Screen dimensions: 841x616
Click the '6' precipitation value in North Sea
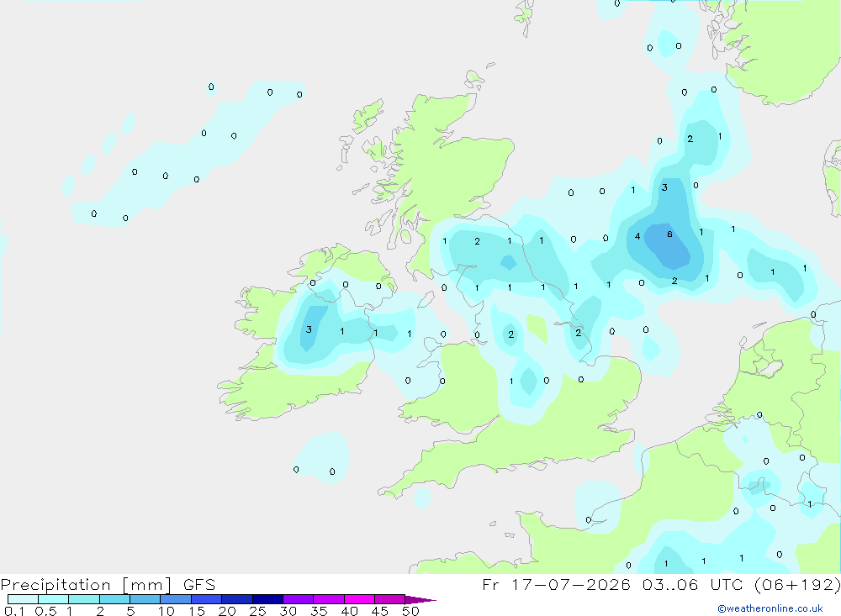pyautogui.click(x=669, y=234)
